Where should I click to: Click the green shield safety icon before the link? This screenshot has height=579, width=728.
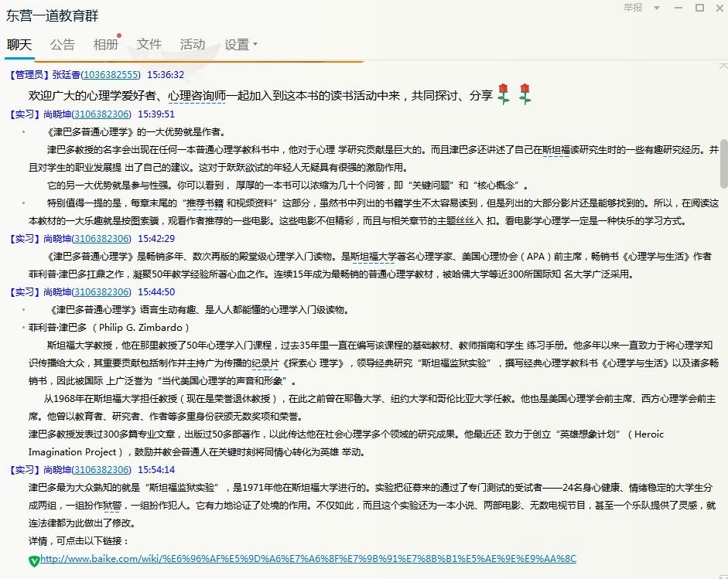[34, 560]
